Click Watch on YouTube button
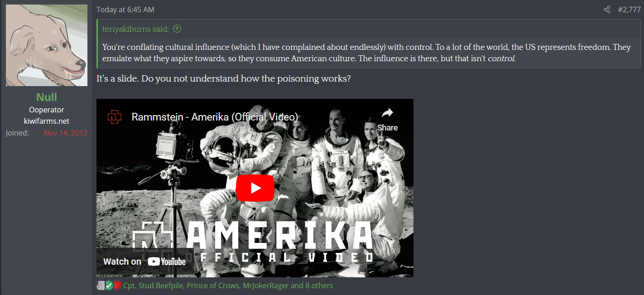The width and height of the screenshot is (644, 295). (144, 261)
